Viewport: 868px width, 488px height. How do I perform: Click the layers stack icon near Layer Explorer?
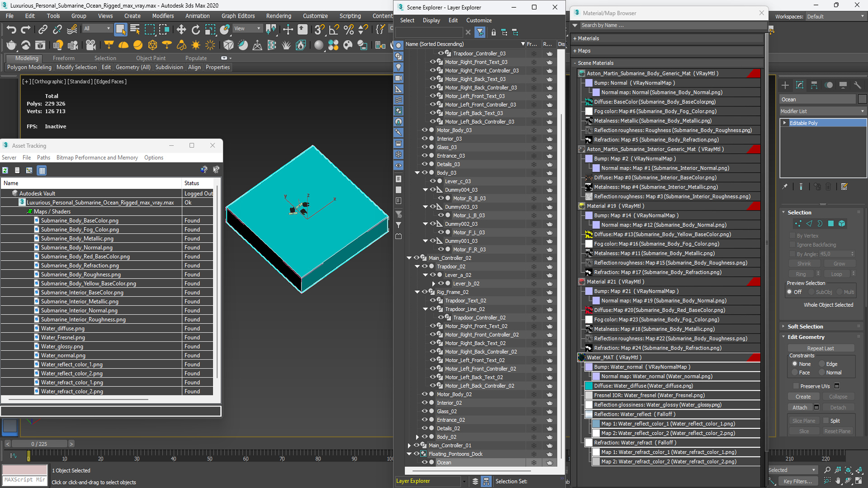475,481
